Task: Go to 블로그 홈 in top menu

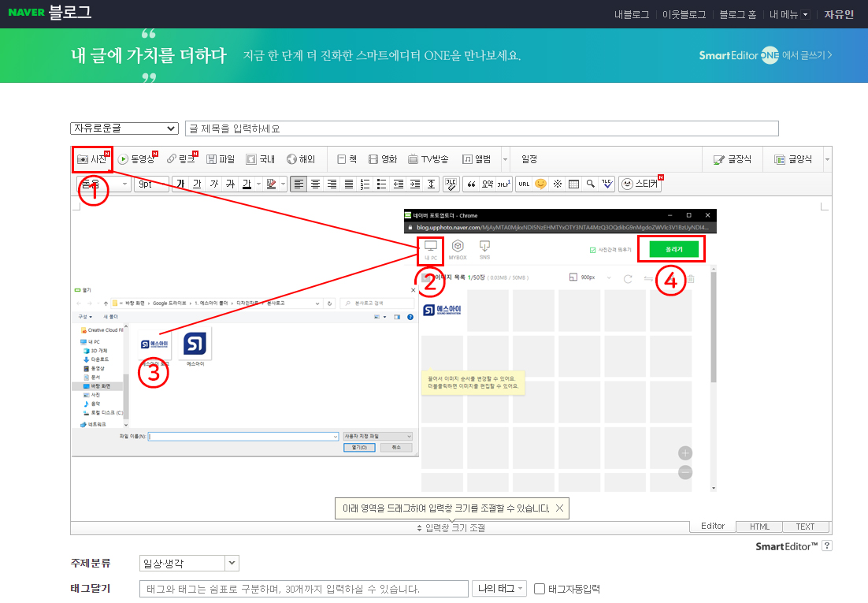Action: click(737, 14)
